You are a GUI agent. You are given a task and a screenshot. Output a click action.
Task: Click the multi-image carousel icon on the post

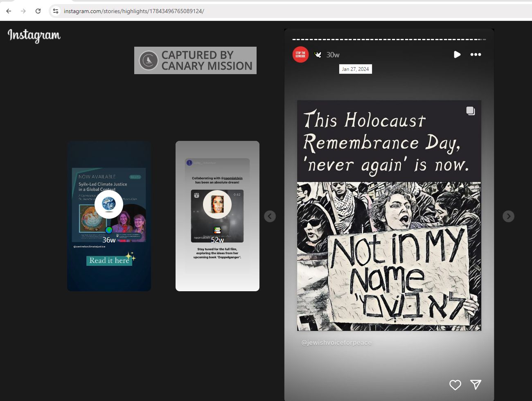tap(471, 111)
